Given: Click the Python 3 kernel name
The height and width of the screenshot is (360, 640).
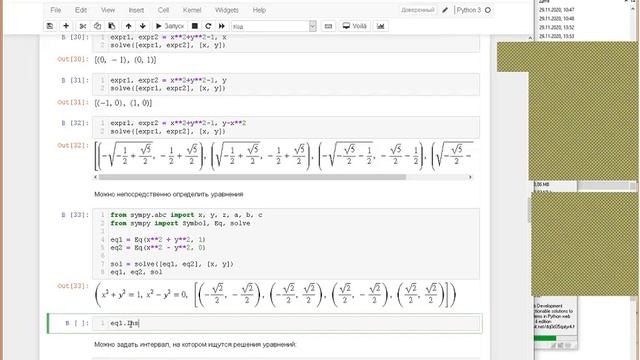Looking at the screenshot, I should pyautogui.click(x=469, y=10).
